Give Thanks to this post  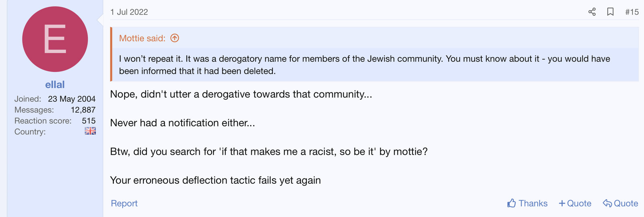click(527, 203)
